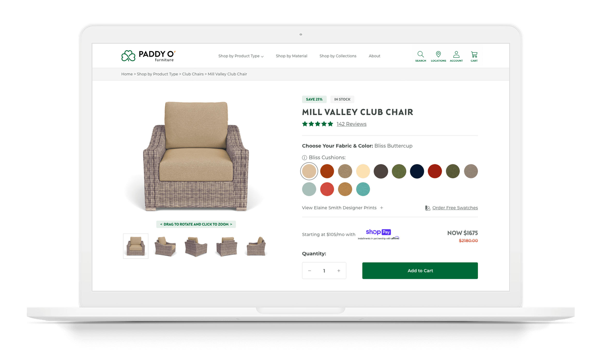The height and width of the screenshot is (364, 605).
Task: Click the Club Chairs breadcrumb item
Action: click(x=192, y=74)
